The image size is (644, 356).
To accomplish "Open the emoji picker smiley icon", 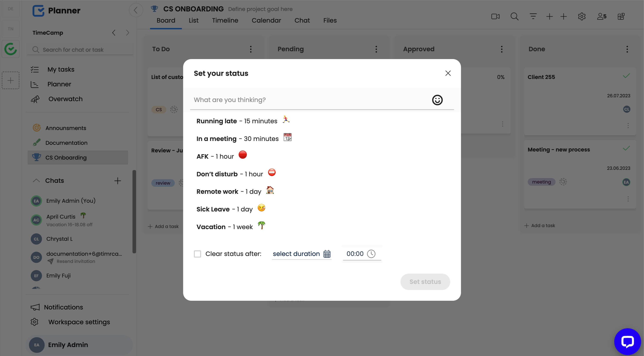I will pyautogui.click(x=437, y=100).
